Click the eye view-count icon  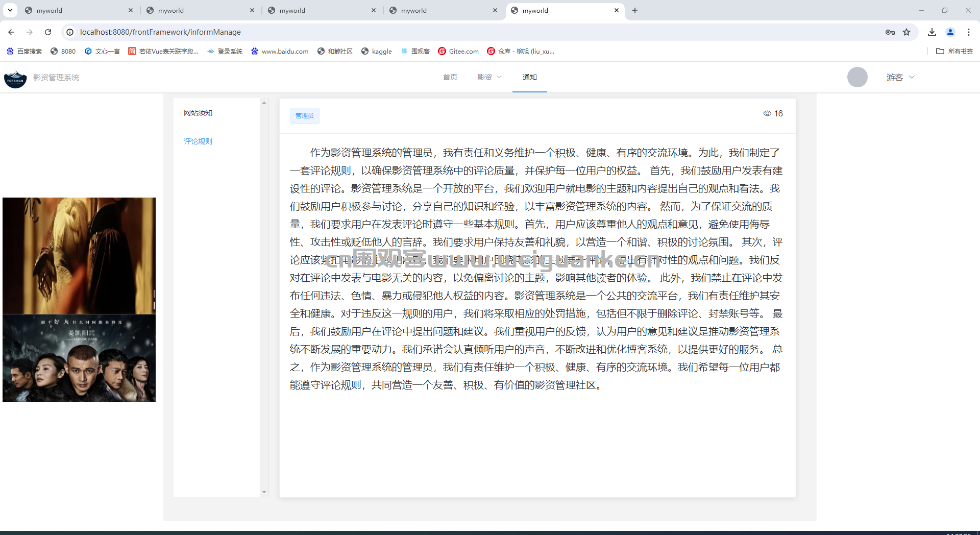click(x=767, y=113)
